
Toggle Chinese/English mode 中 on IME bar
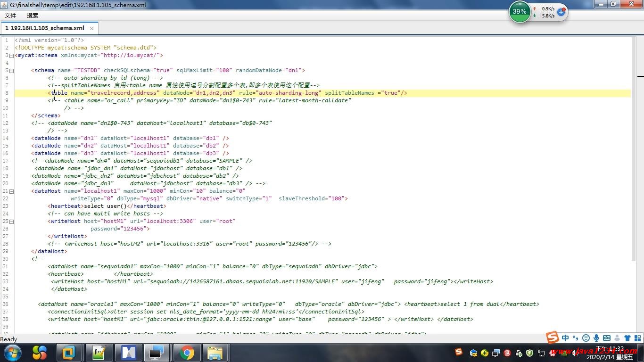(565, 338)
